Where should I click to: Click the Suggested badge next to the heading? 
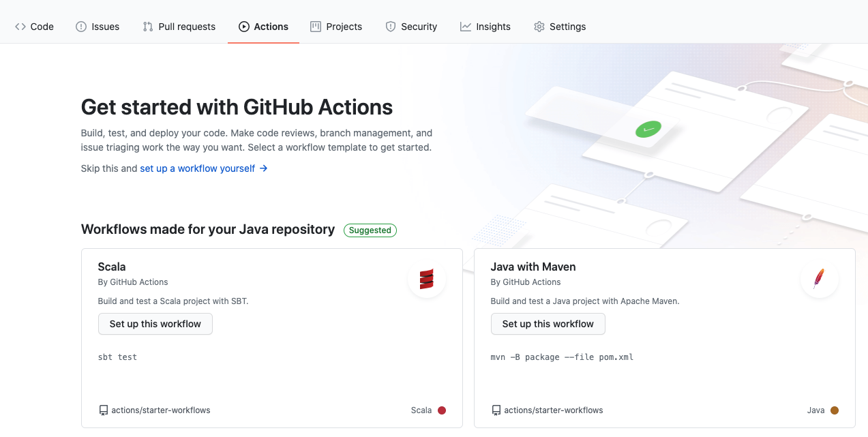coord(370,230)
